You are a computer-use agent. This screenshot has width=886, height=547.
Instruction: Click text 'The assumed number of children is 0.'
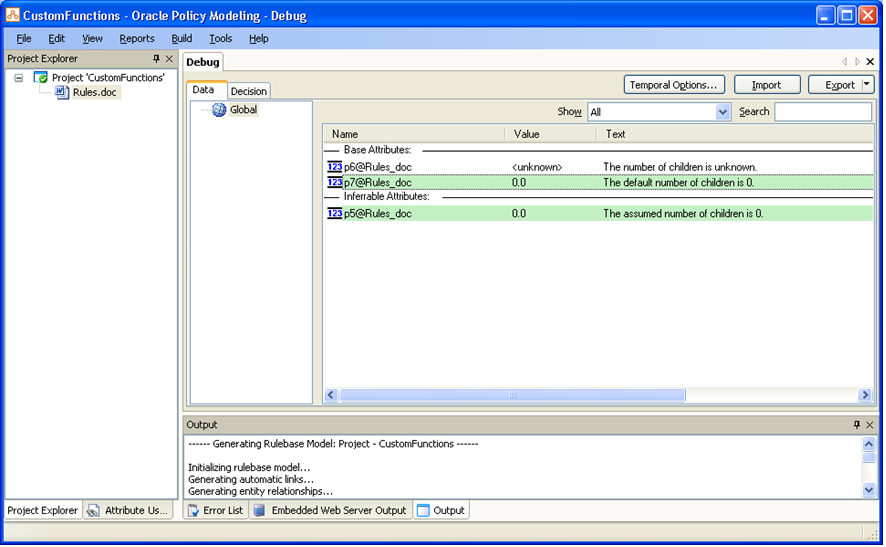683,214
